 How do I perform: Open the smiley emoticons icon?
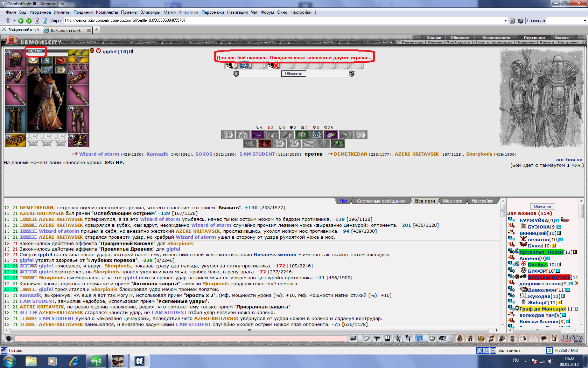(x=432, y=338)
